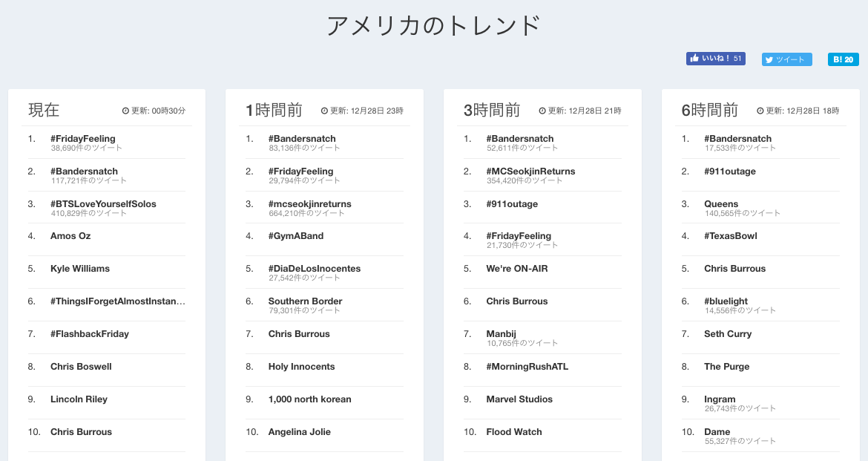
Task: Click #MorningRushATL in 3時間前 list
Action: click(527, 367)
